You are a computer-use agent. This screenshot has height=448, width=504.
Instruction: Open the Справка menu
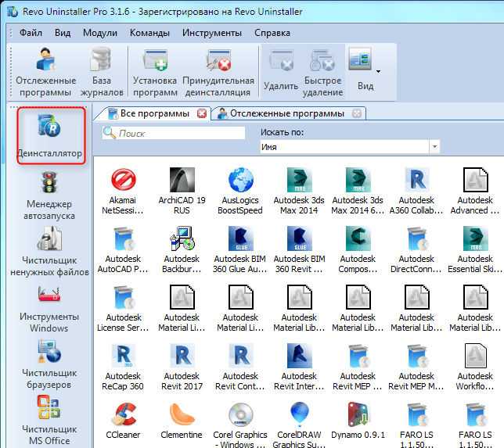click(x=272, y=33)
